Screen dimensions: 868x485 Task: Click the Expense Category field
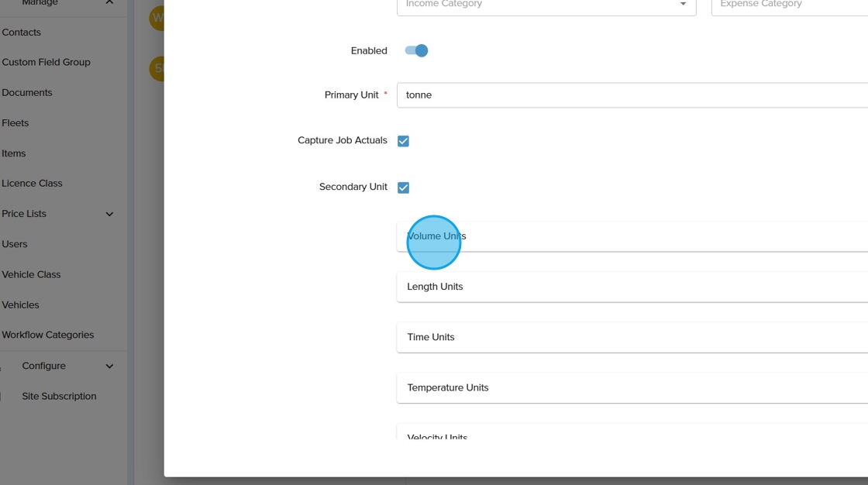tap(789, 5)
